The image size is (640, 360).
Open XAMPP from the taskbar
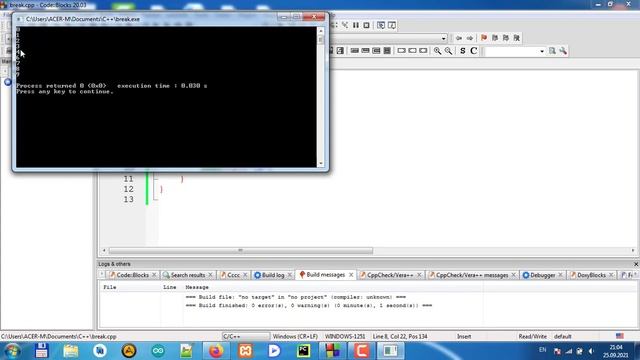click(x=245, y=351)
